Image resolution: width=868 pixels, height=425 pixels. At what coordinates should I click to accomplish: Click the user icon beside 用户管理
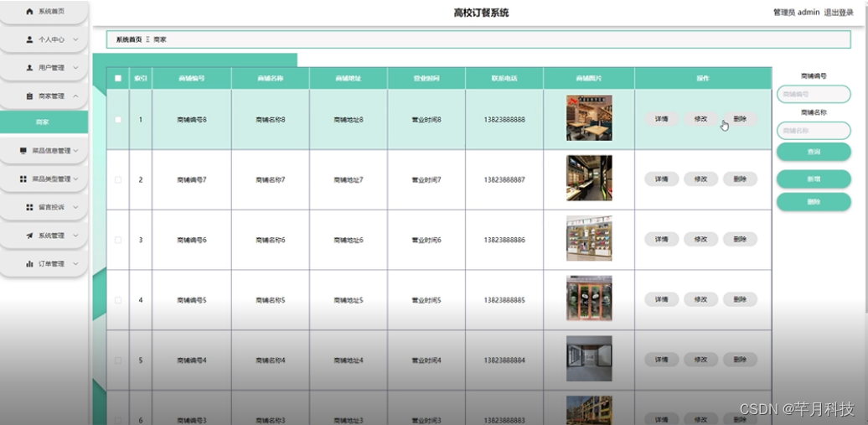point(29,68)
